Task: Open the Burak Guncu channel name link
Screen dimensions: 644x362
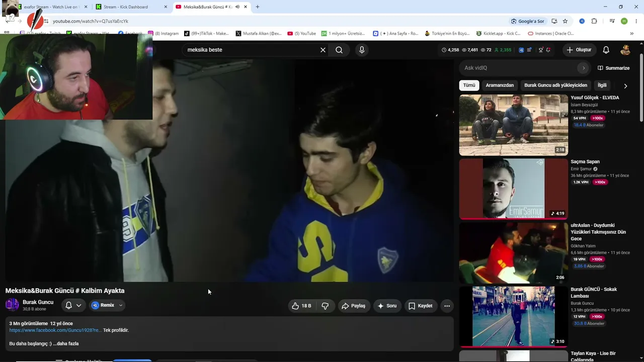Action: [x=38, y=302]
